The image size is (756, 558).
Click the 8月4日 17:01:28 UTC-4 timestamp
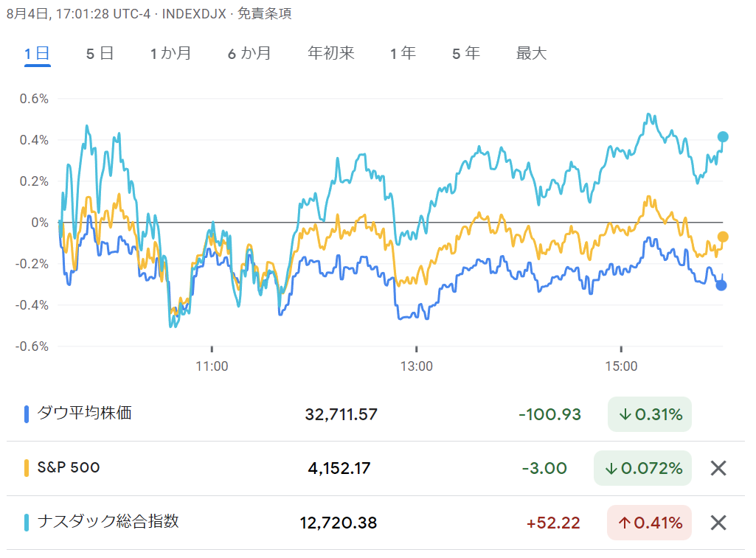pos(79,13)
